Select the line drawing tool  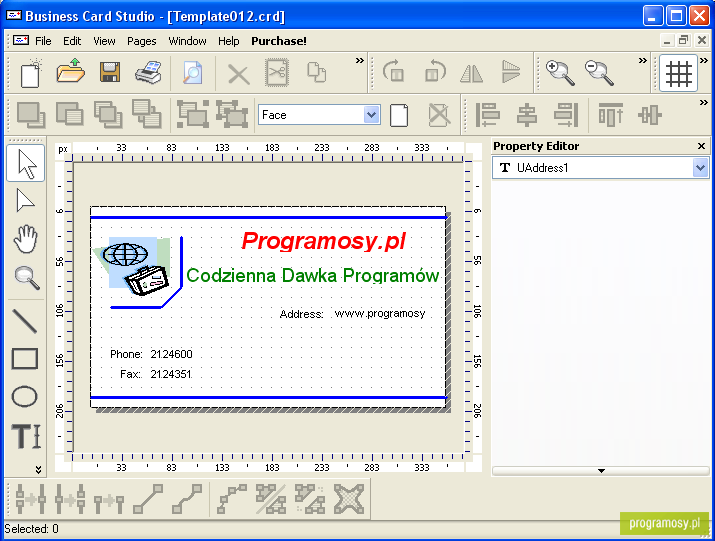[25, 321]
